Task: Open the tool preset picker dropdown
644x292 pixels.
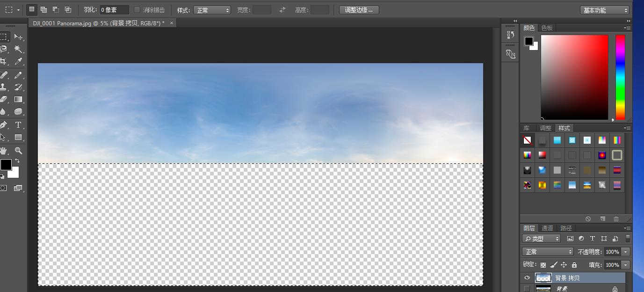Action: [19, 10]
